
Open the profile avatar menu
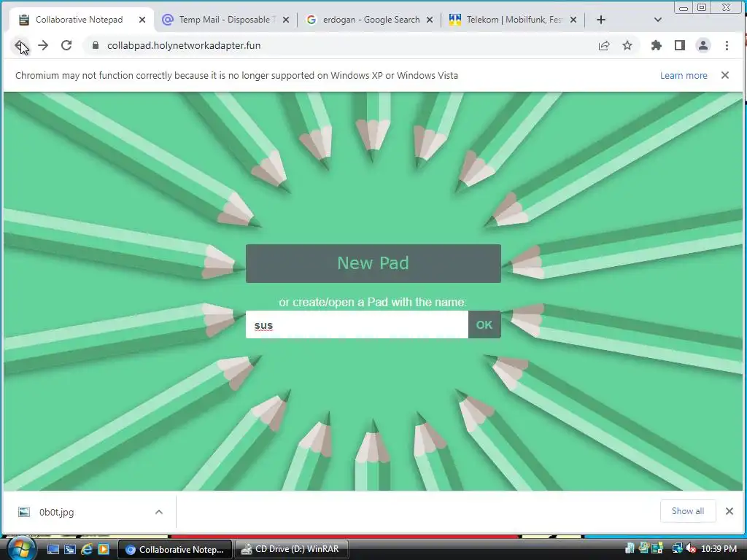703,46
